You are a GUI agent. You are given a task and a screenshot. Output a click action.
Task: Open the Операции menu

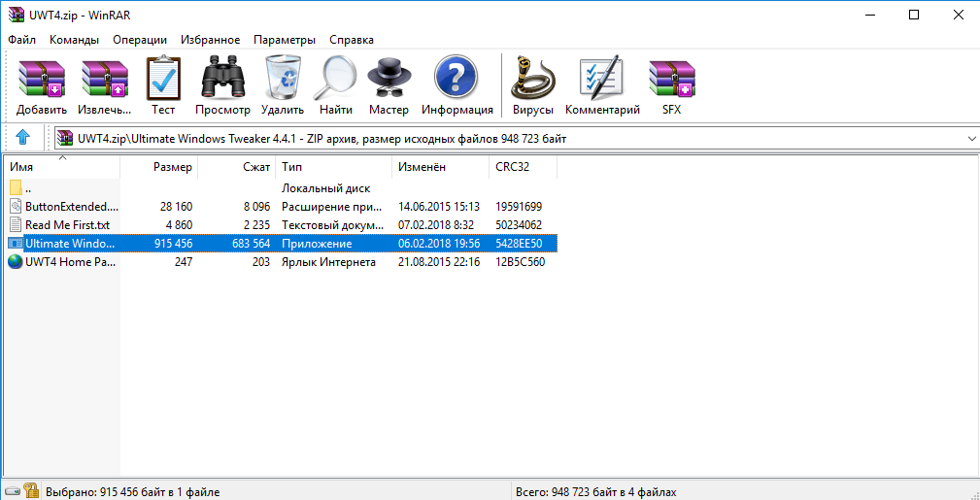(x=139, y=40)
